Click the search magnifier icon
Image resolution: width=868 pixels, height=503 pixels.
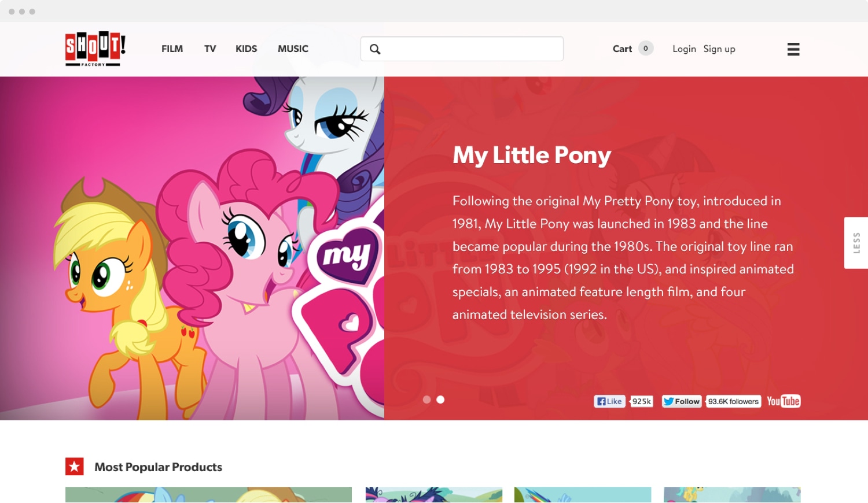[x=375, y=49]
